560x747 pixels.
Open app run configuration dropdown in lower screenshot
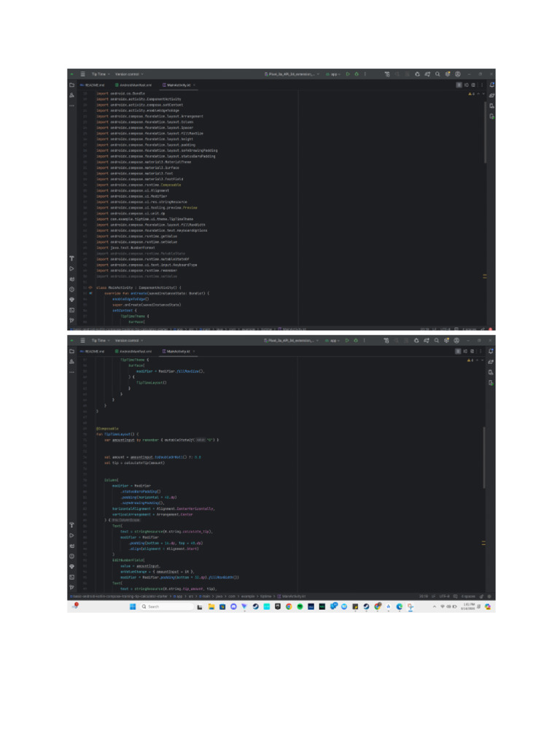332,340
